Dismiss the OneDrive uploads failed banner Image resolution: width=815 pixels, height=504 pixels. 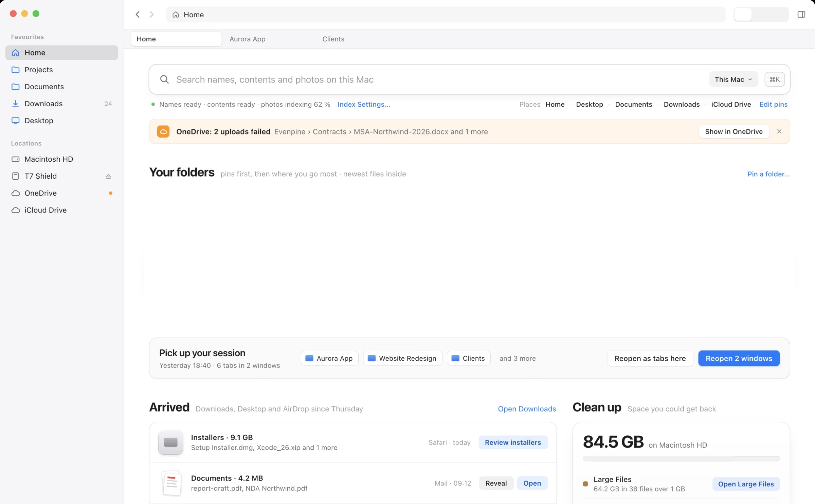779,131
